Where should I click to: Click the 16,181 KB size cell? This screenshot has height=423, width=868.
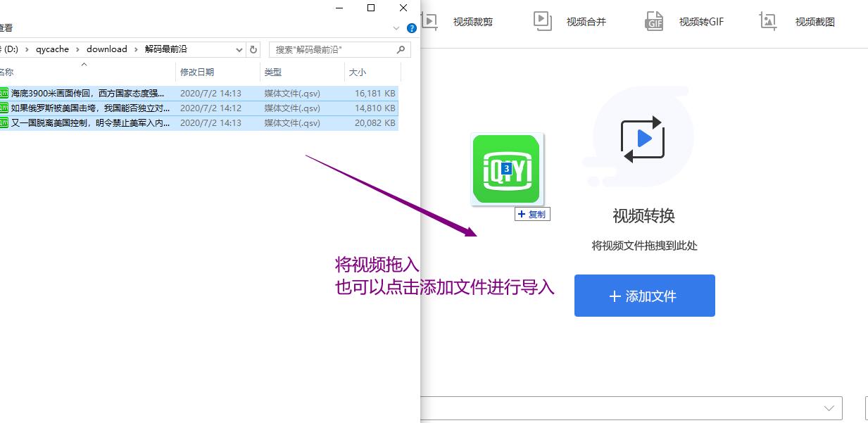click(x=375, y=93)
